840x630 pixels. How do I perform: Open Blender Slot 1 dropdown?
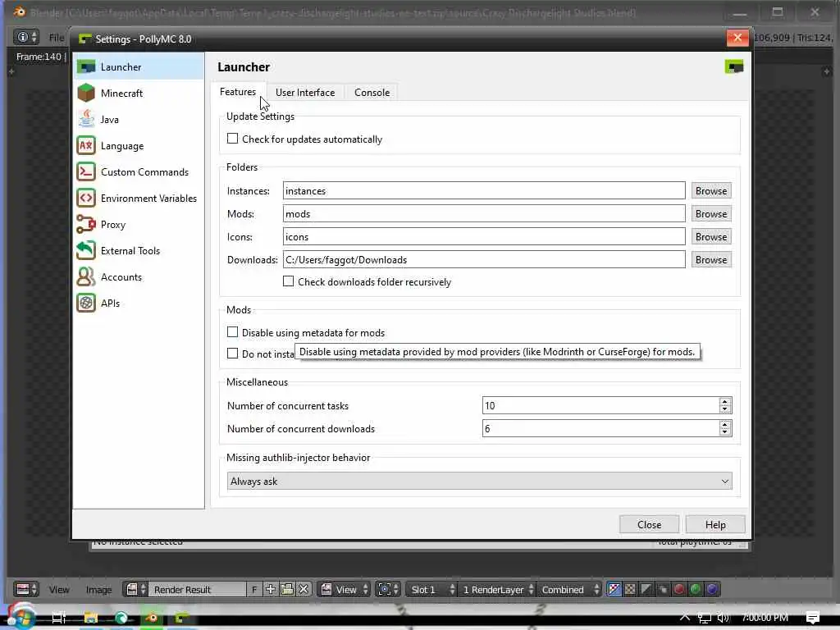431,589
